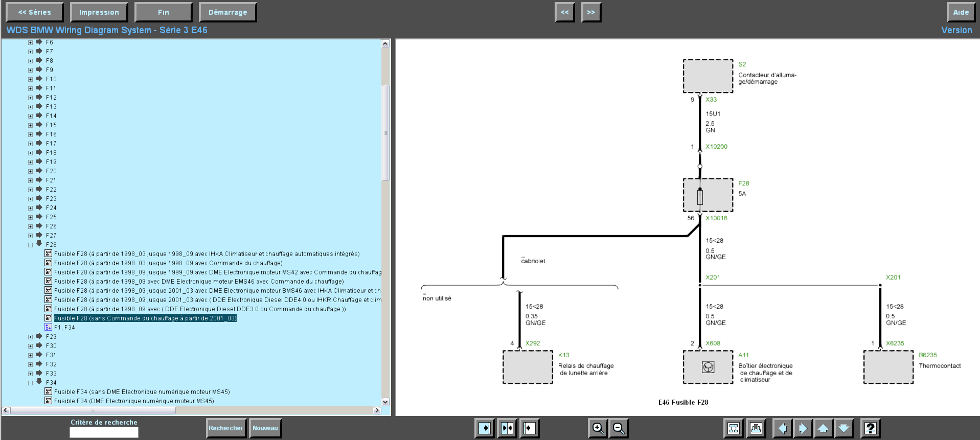Click the hierarchy overview icon in bottom toolbar
This screenshot has width=980, height=440.
(734, 428)
